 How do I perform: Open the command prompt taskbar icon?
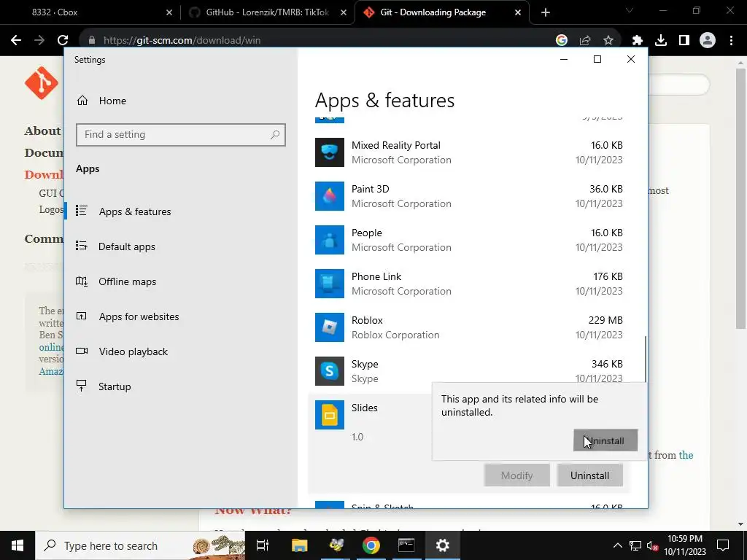point(406,545)
